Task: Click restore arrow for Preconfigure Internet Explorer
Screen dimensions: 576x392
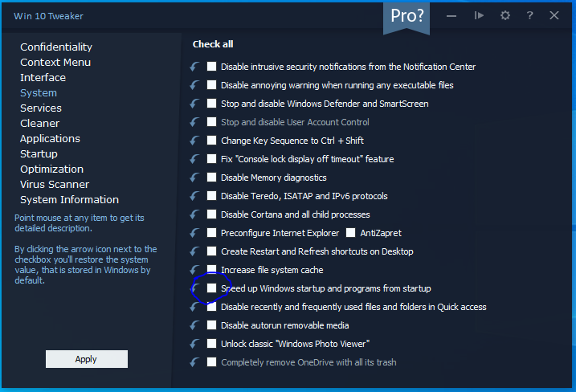Action: click(194, 233)
